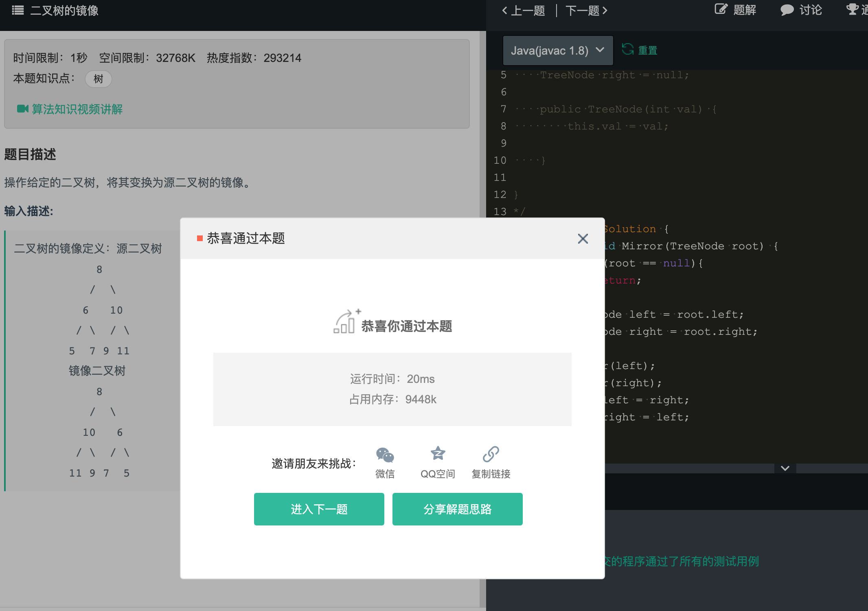Open 讨论 via the speech bubble icon
The width and height of the screenshot is (868, 611).
tap(787, 10)
